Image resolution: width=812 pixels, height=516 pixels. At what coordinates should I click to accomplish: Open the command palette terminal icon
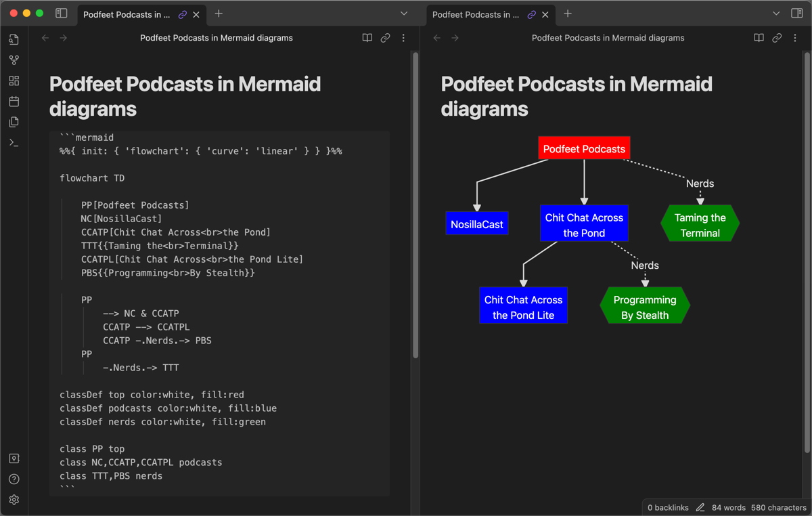[x=14, y=143]
